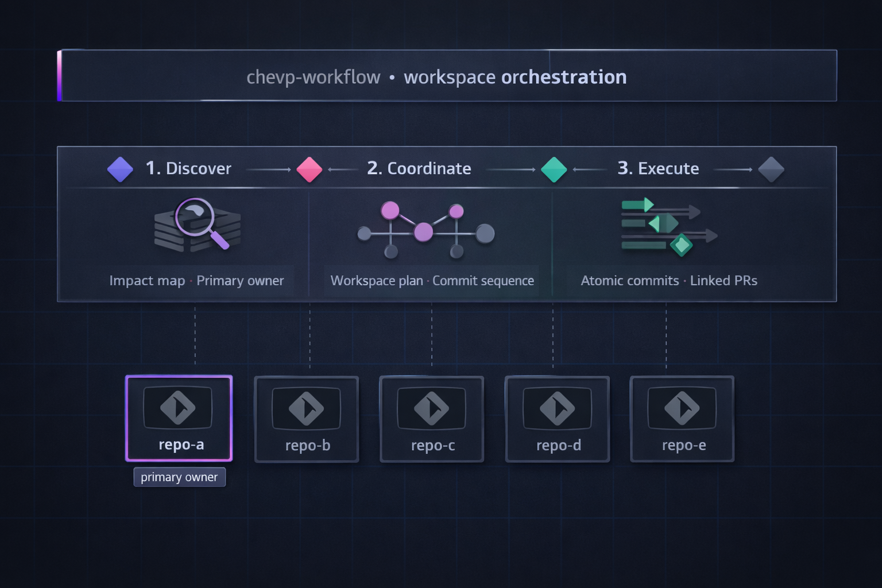Select the purple highlighted repo-a card border
This screenshot has width=882, height=588.
pyautogui.click(x=179, y=376)
